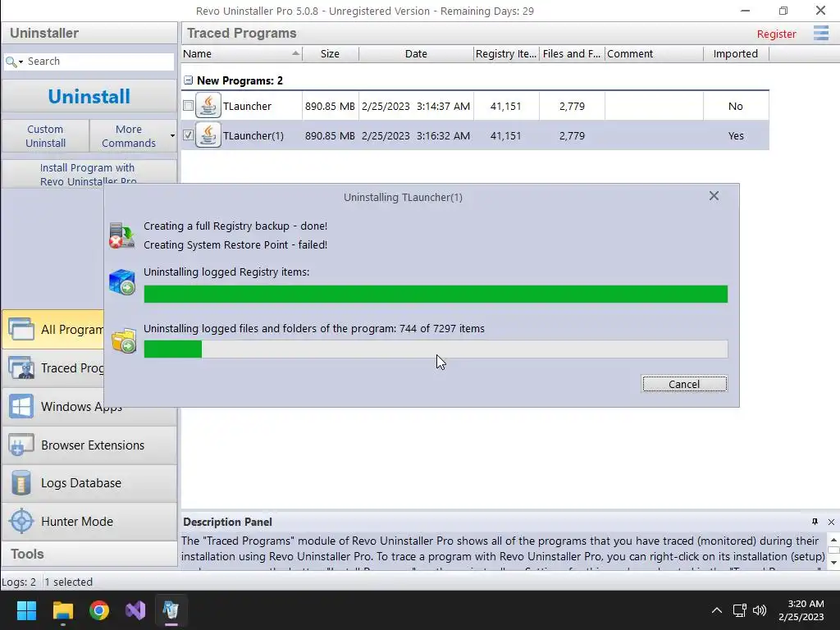The width and height of the screenshot is (840, 630).
Task: Close the Description Panel
Action: [x=832, y=522]
